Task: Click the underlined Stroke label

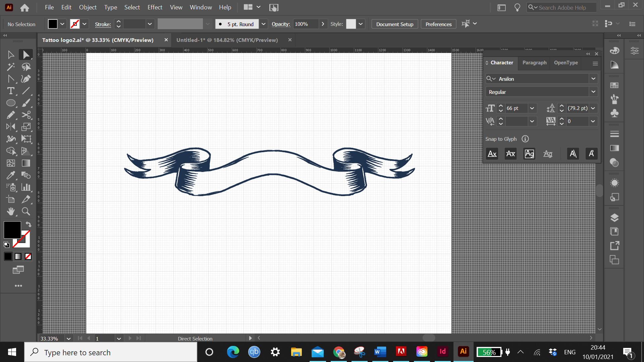Action: click(103, 24)
